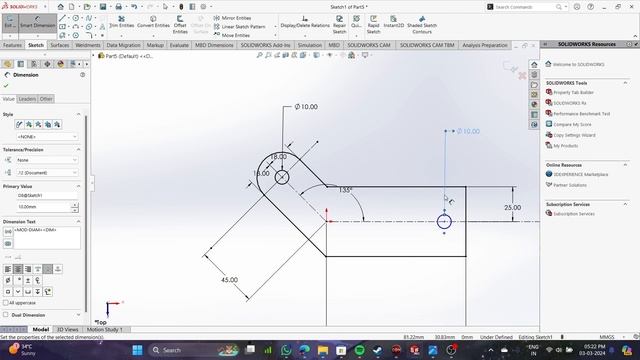The image size is (640, 360).
Task: Pick the Line sketch tool
Action: pyautogui.click(x=62, y=18)
